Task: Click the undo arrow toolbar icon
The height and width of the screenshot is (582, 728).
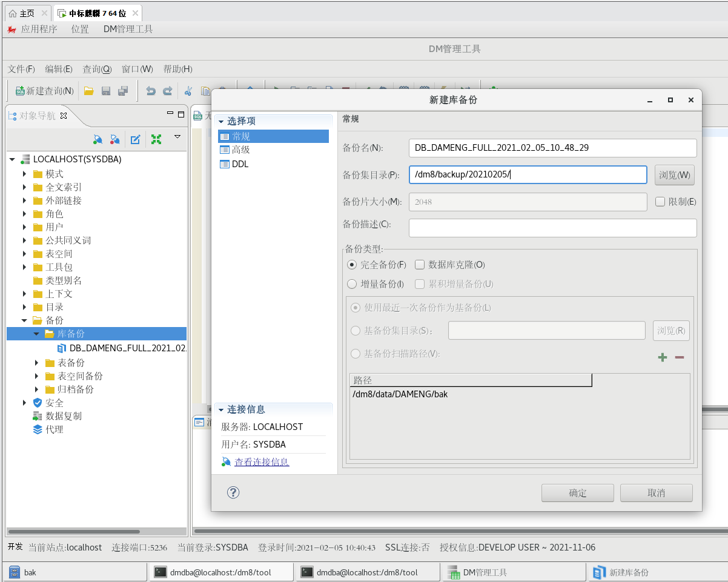Action: click(x=151, y=91)
